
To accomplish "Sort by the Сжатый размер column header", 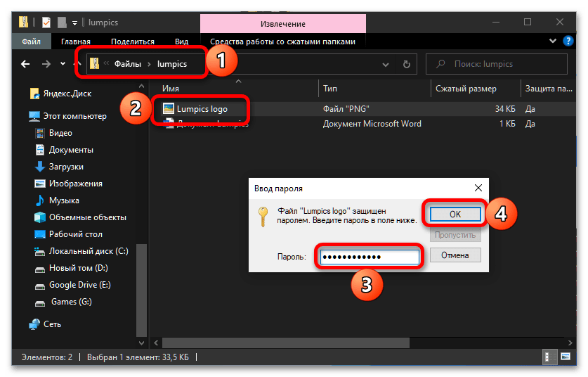I will click(x=465, y=89).
